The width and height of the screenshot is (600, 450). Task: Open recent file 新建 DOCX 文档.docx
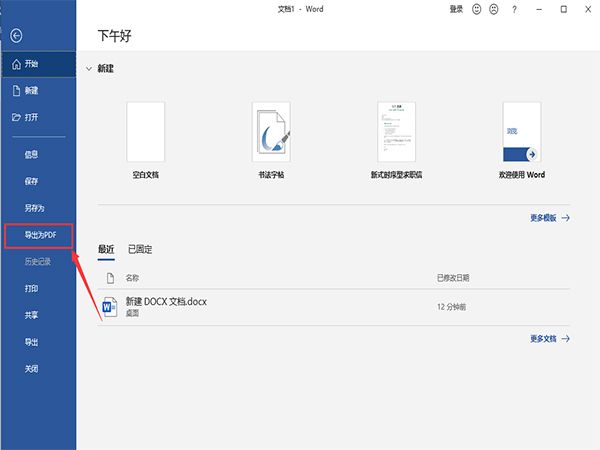(x=334, y=307)
